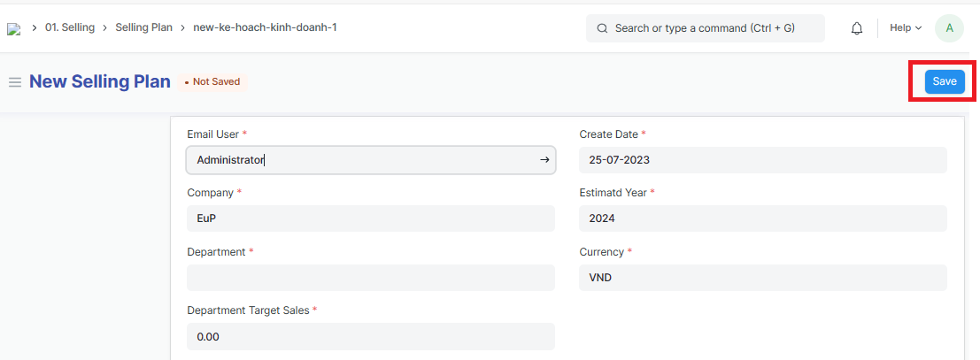Navigate to Selling Plan breadcrumb
980x360 pixels.
143,27
